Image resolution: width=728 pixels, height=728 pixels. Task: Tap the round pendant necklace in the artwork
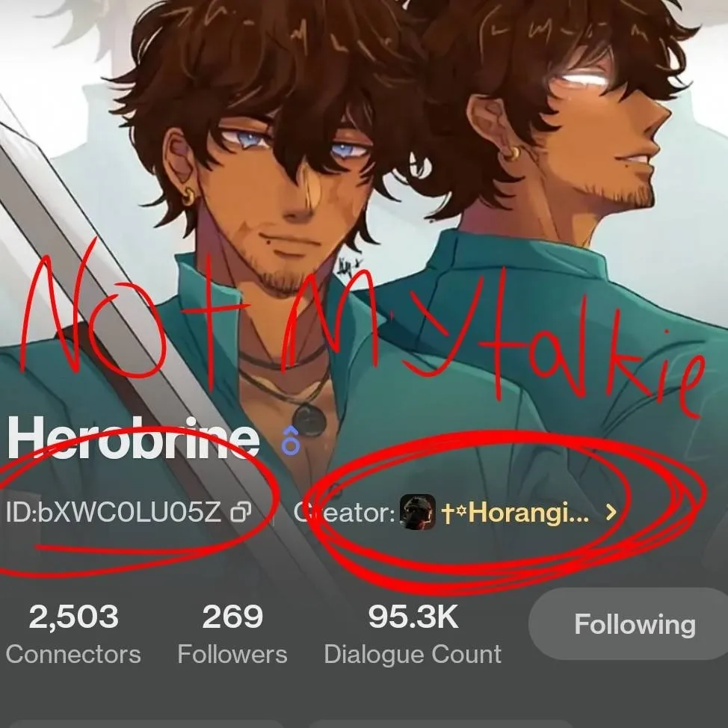(309, 420)
